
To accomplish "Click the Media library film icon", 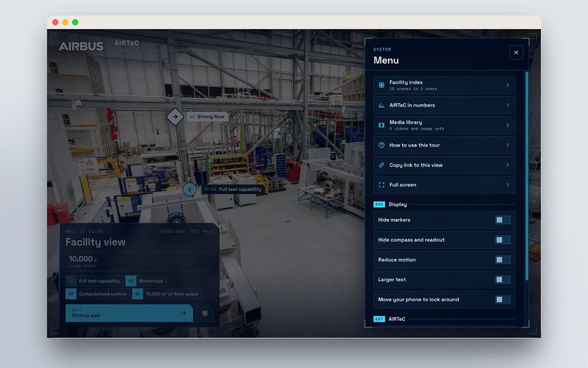I will (381, 125).
